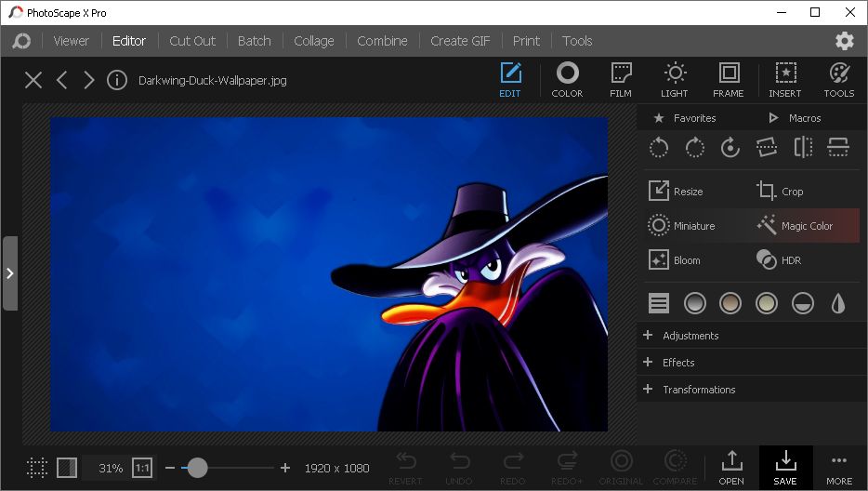This screenshot has width=868, height=491.
Task: Switch to the Batch tab
Action: [x=254, y=41]
